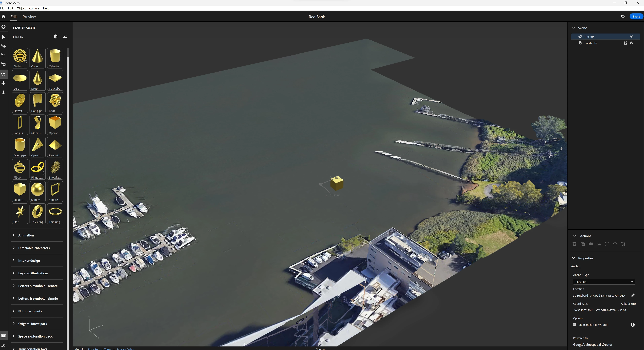The height and width of the screenshot is (350, 644).
Task: Open the Camera menu
Action: [x=34, y=8]
